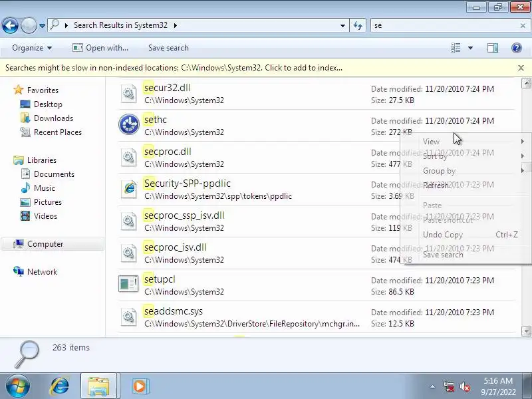
Task: Choose Undo Copy from the context menu
Action: click(x=466, y=235)
